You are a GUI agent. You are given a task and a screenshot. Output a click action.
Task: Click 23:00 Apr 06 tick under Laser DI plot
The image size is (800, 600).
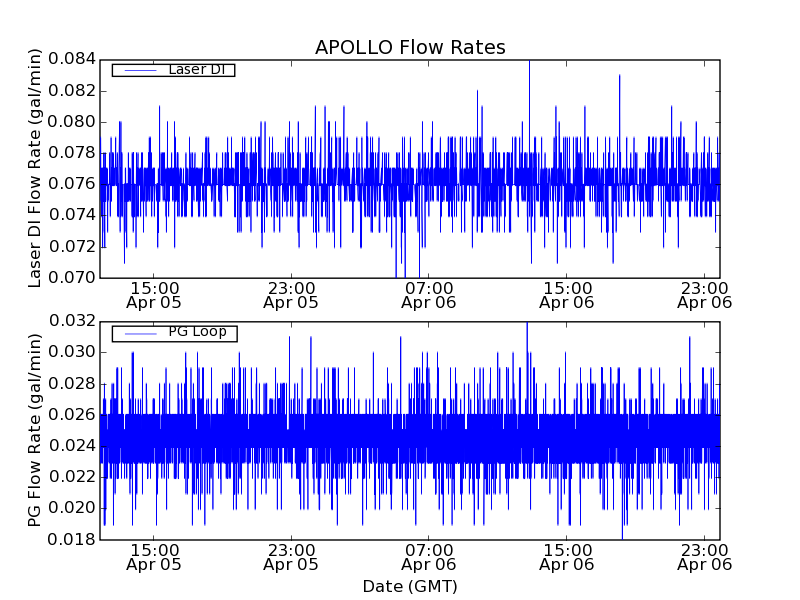point(705,295)
